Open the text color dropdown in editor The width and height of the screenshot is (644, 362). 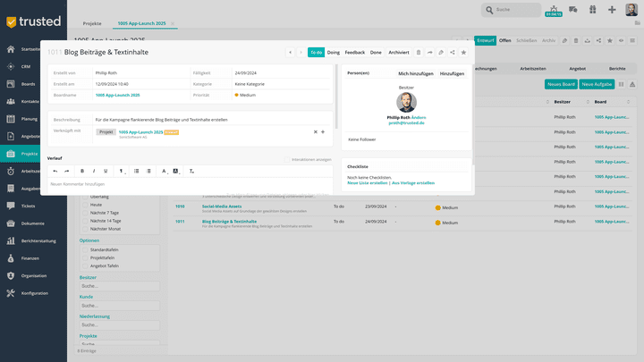pos(164,171)
